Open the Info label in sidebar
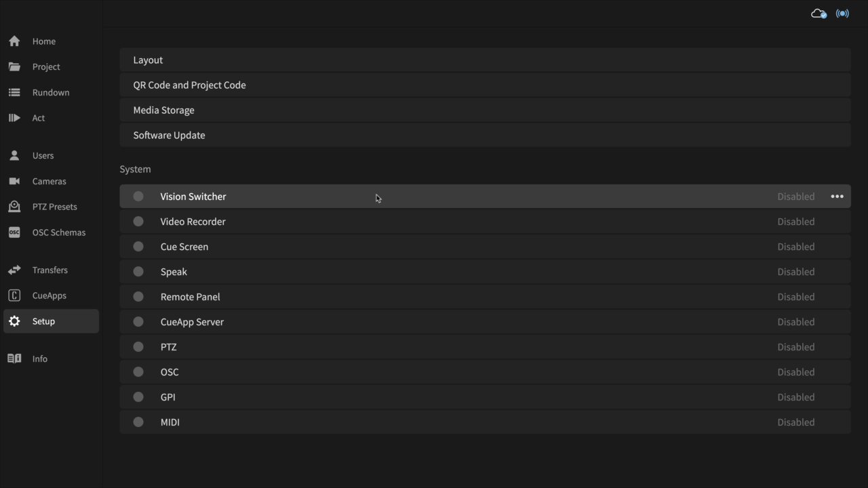 coord(40,359)
